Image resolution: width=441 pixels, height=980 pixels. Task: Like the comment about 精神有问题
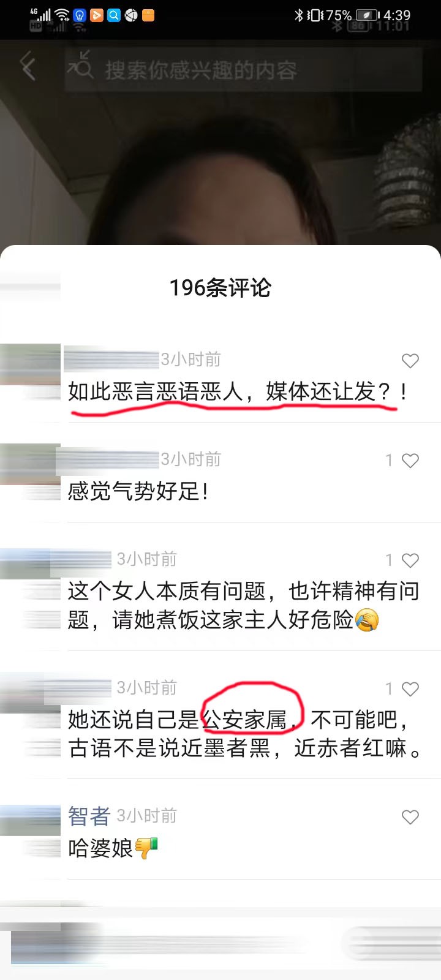[410, 560]
